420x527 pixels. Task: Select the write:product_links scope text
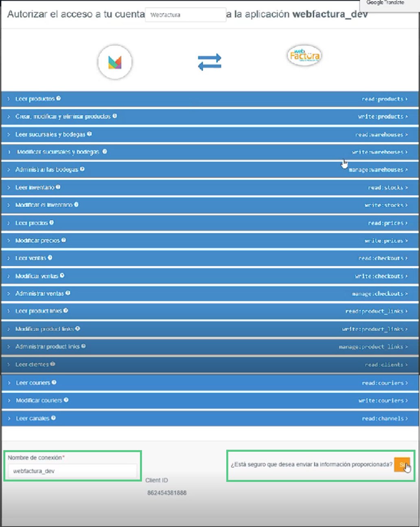pyautogui.click(x=372, y=329)
